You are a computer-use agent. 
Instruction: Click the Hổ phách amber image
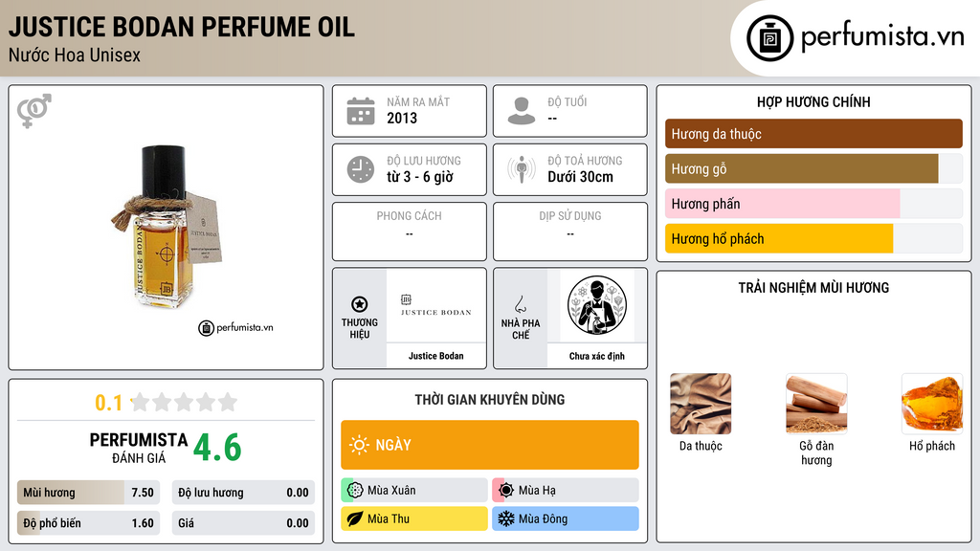[x=932, y=404]
